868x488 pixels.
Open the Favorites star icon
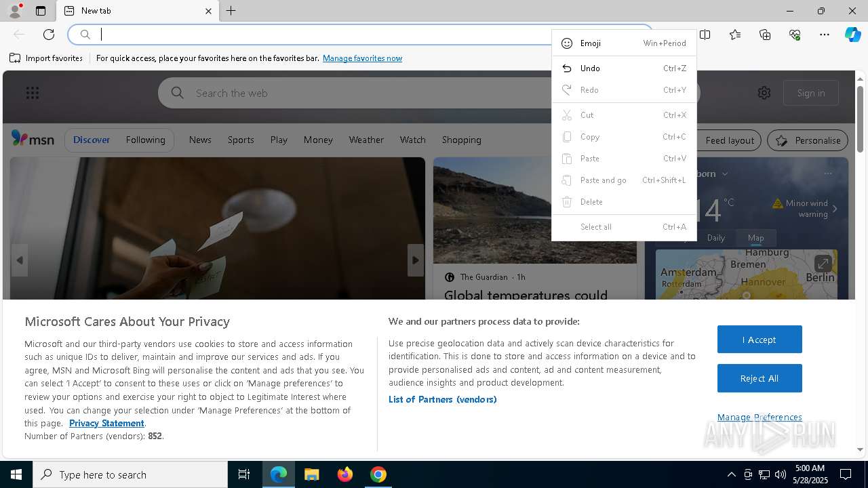tap(735, 35)
